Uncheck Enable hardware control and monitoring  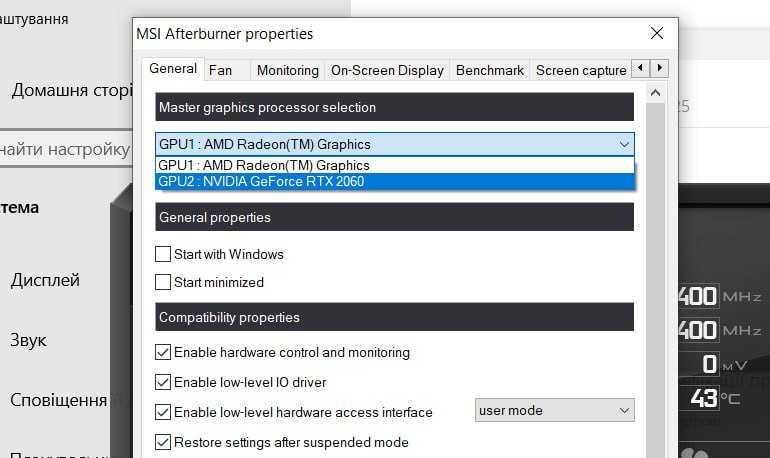(163, 352)
